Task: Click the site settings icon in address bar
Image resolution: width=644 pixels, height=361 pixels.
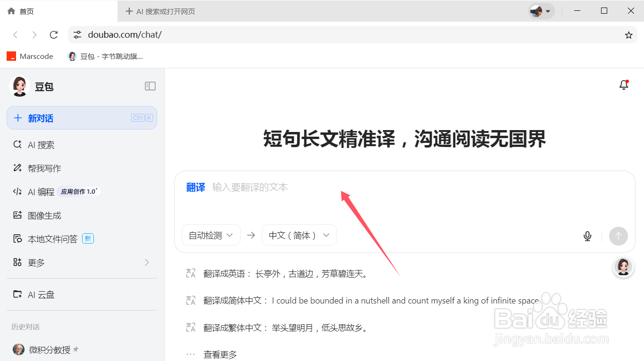Action: click(x=77, y=35)
